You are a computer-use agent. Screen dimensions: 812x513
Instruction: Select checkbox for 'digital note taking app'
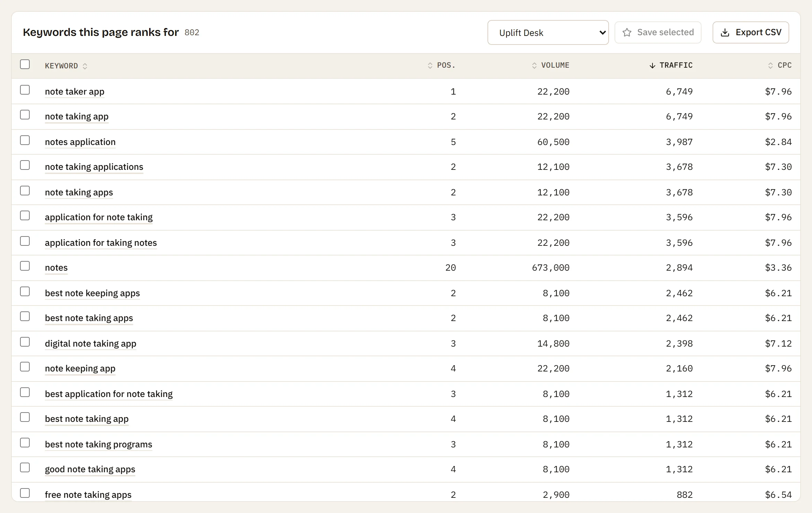[x=25, y=342]
